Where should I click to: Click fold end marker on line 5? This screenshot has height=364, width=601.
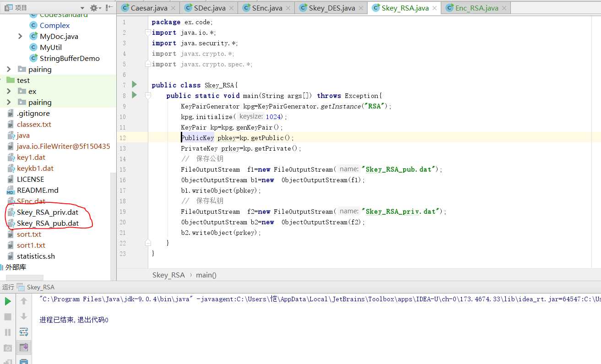coord(147,64)
